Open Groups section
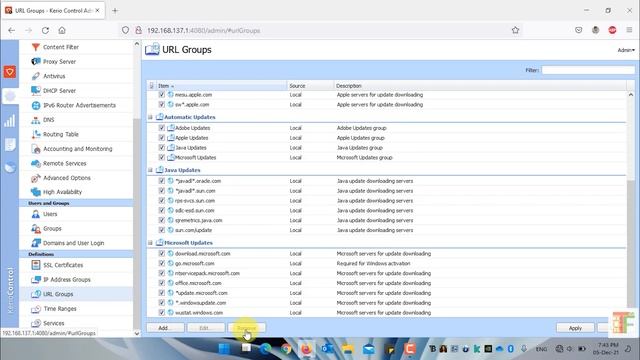The image size is (640, 360). pyautogui.click(x=52, y=229)
